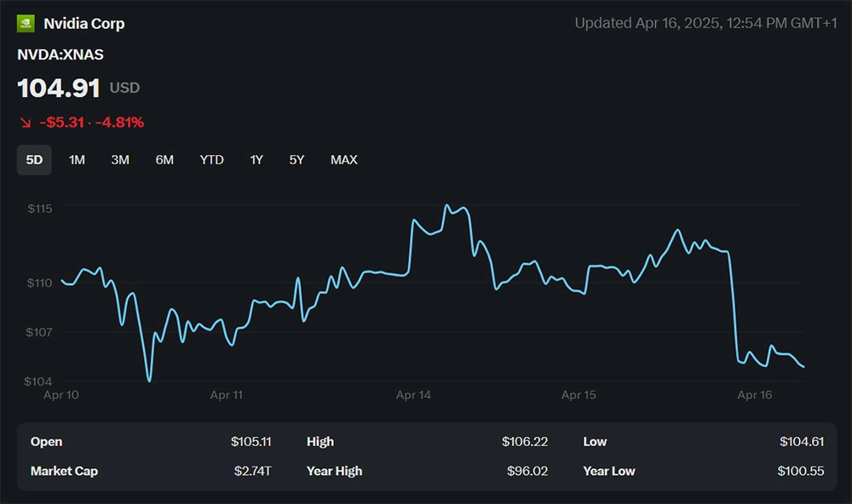This screenshot has height=504, width=852.
Task: Switch to the 3M time range
Action: (x=120, y=160)
